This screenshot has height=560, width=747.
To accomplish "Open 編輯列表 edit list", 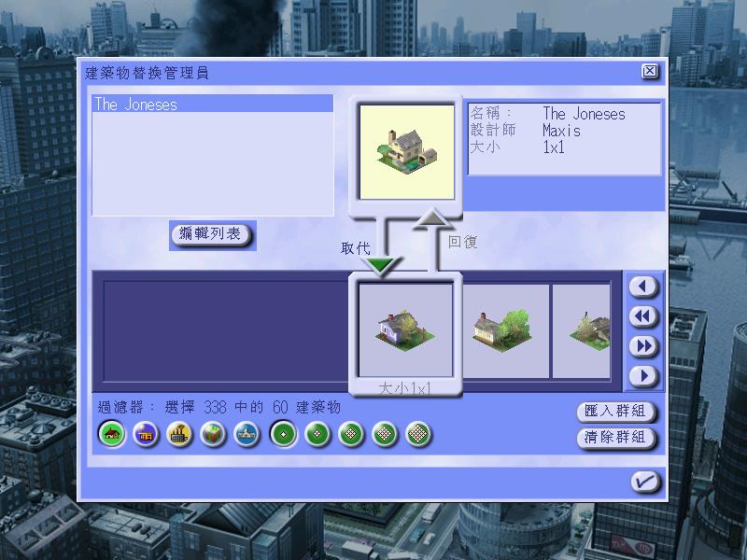I will pos(211,234).
